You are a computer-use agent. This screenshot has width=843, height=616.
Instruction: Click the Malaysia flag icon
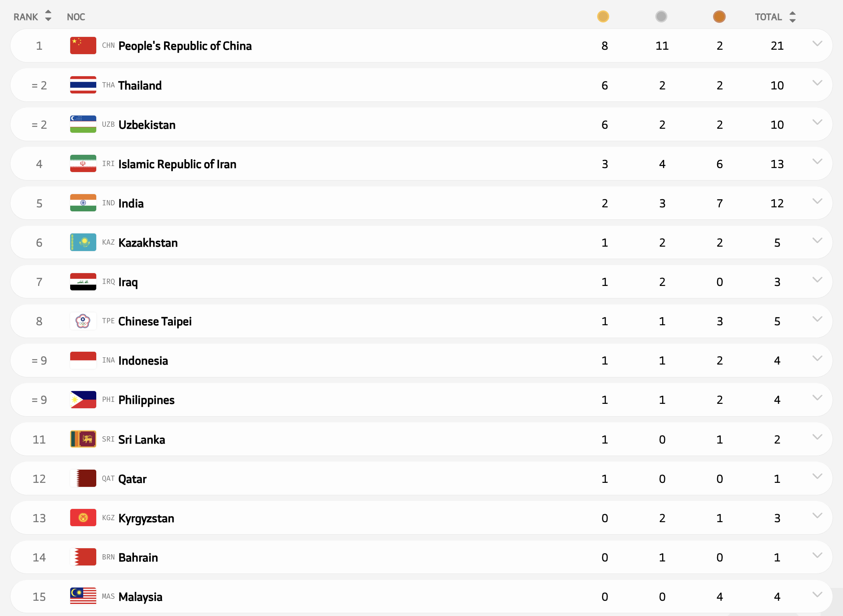[x=83, y=596]
